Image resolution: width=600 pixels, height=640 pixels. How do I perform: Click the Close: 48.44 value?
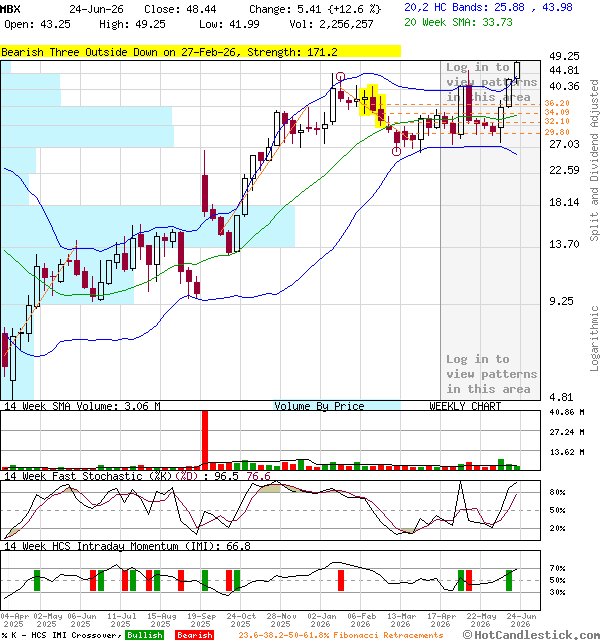click(180, 9)
